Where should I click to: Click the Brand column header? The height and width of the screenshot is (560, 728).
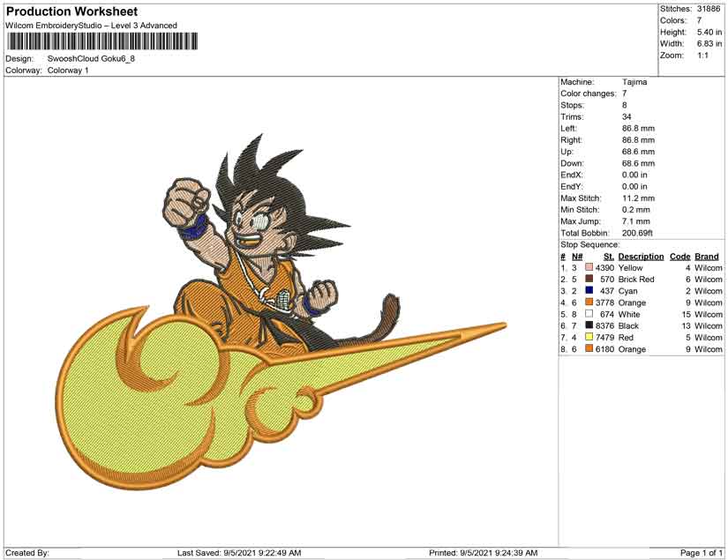point(707,257)
